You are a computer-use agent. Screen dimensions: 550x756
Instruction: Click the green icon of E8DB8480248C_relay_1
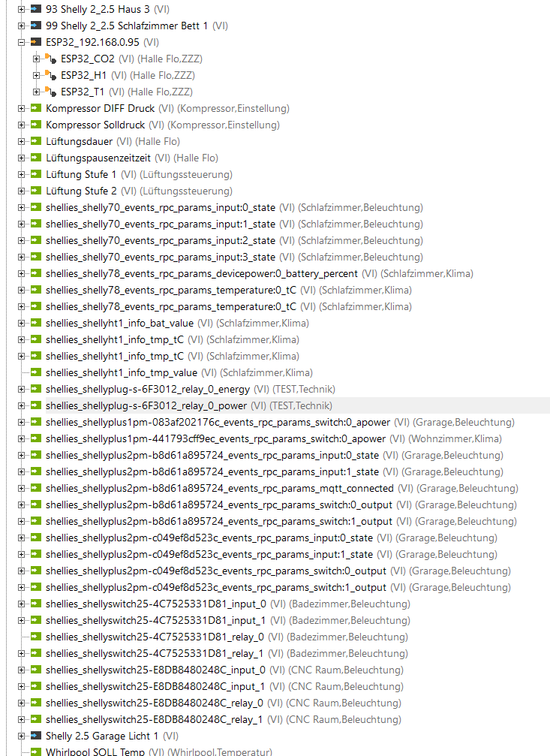pos(36,719)
